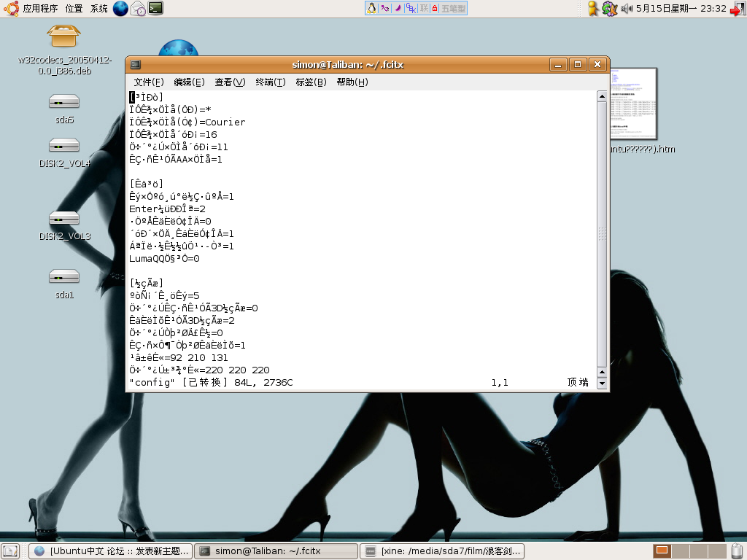Viewport: 747px width, 560px height.
Task: Click the yellow figure tray icon
Action: (593, 8)
